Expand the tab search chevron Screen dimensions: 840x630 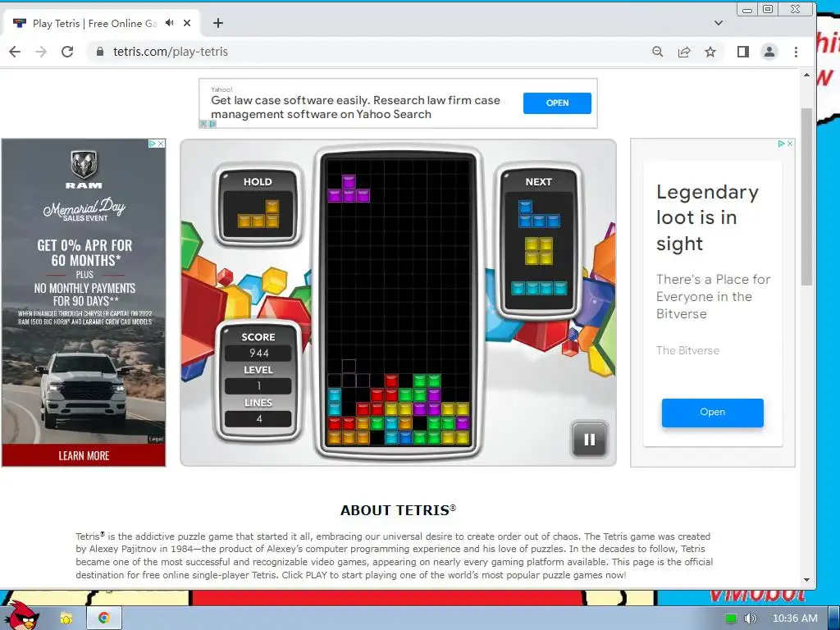pos(719,23)
